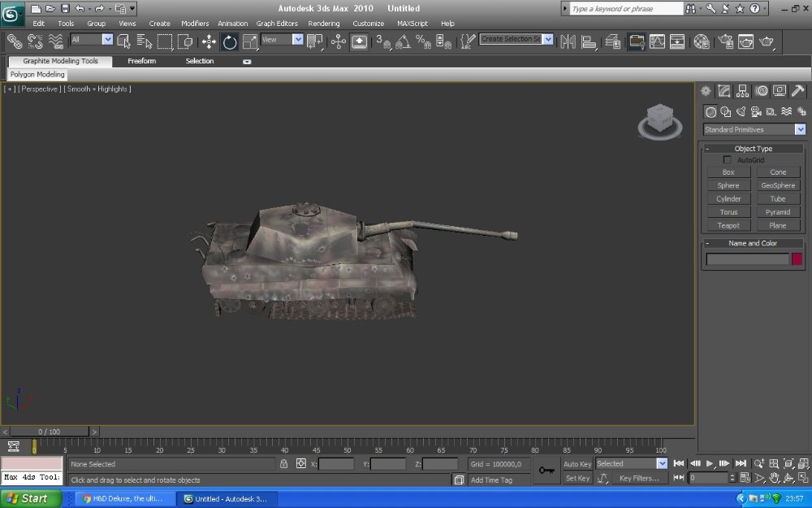Toggle Percent Snap in toolbar

click(x=423, y=41)
